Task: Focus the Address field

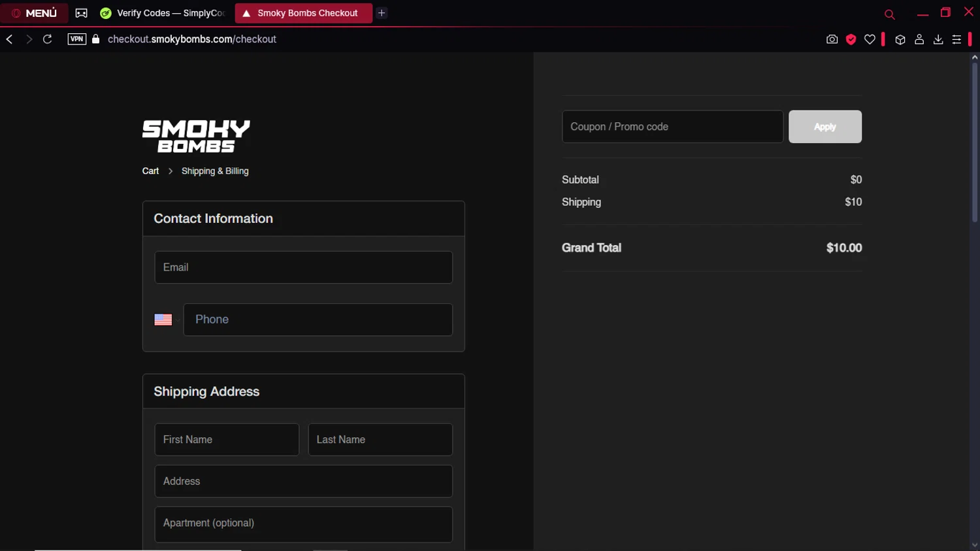Action: (304, 481)
